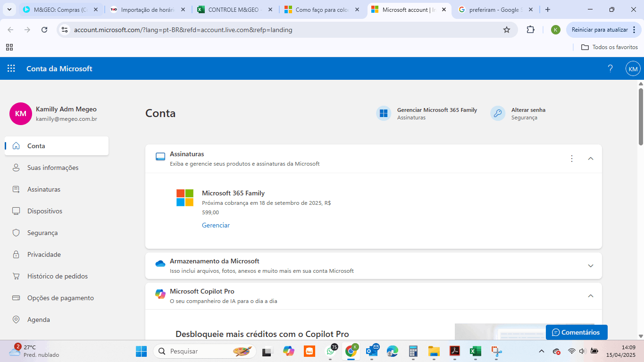Click the Agenda location pin icon

[16, 320]
